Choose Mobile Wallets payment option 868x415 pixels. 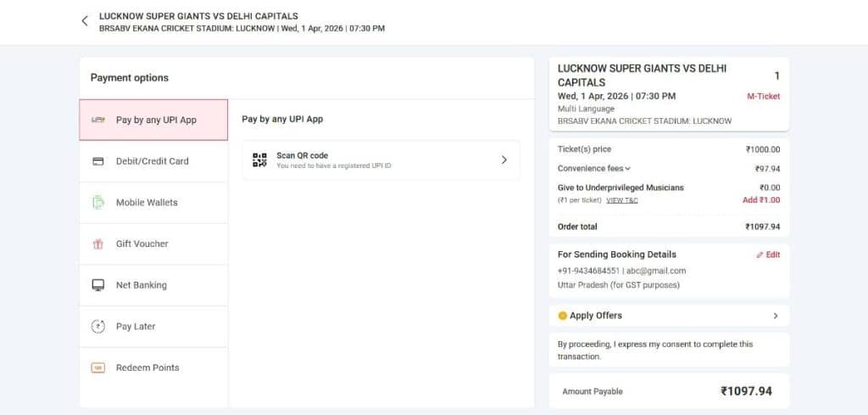pos(153,203)
